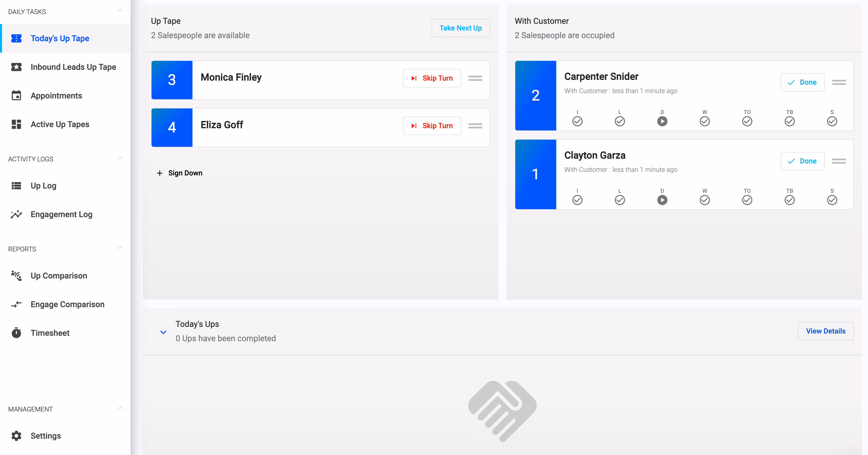The width and height of the screenshot is (868, 455).
Task: Click the Active Up Tapes dashboard icon
Action: (16, 124)
